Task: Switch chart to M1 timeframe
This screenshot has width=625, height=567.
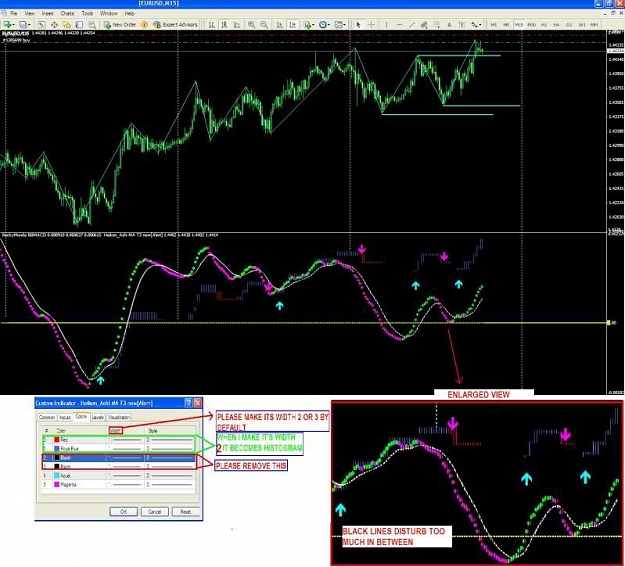Action: [x=493, y=25]
